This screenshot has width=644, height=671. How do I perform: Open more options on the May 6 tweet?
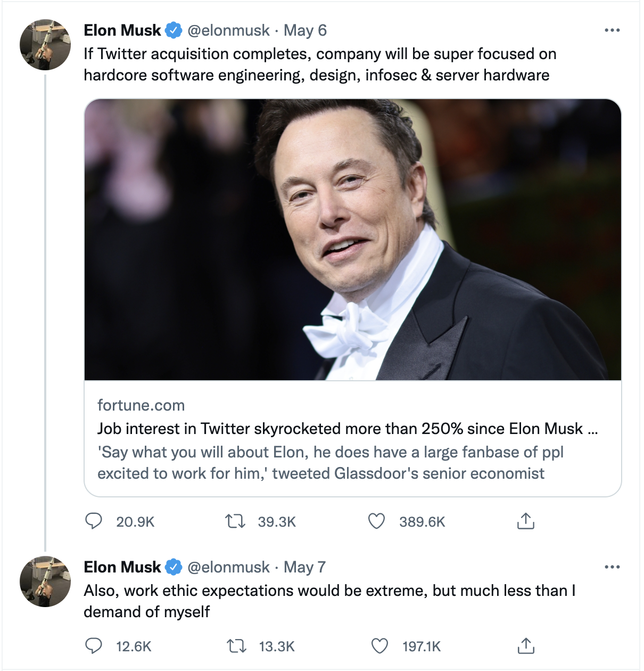(x=612, y=30)
